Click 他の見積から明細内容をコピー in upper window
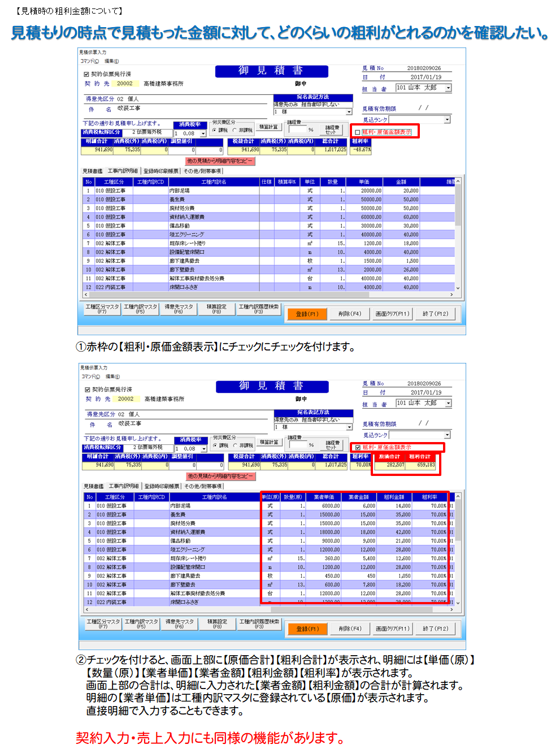The image size is (560, 749). [220, 161]
